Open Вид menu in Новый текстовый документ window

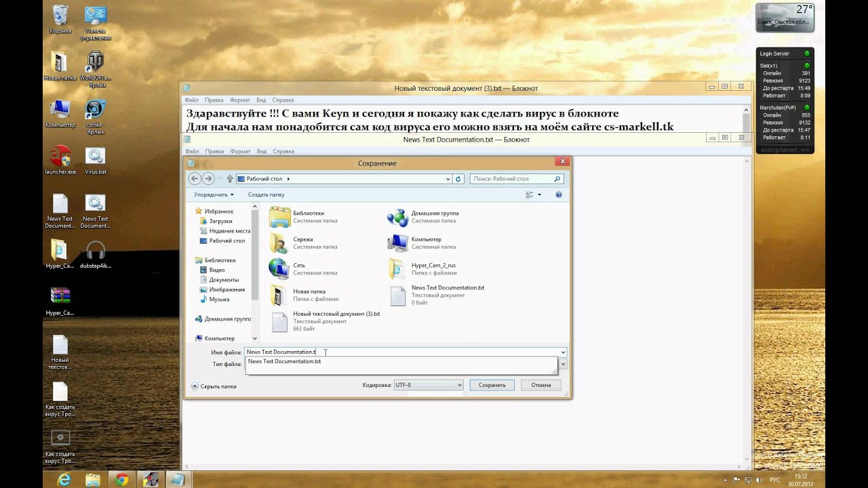[261, 100]
